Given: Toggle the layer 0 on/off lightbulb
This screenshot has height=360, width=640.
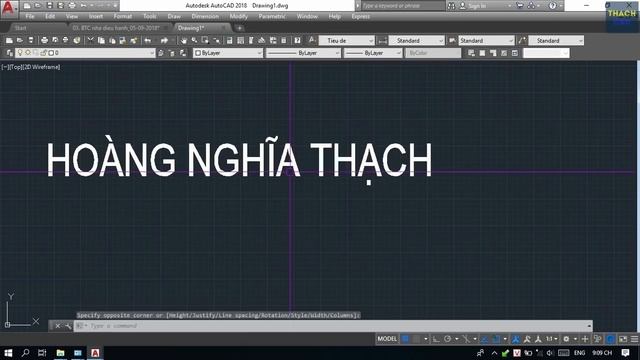Looking at the screenshot, I should click(20, 53).
